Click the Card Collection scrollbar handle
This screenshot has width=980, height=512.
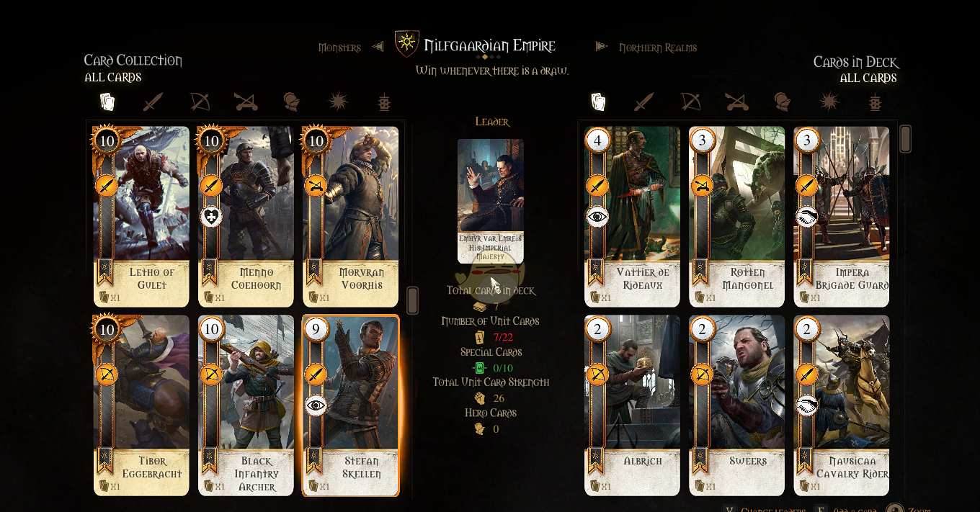point(412,300)
